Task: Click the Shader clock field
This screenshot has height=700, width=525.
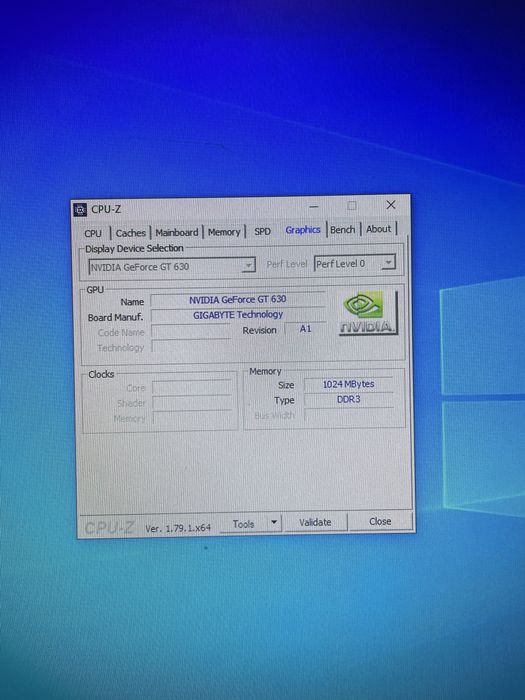Action: pyautogui.click(x=192, y=403)
